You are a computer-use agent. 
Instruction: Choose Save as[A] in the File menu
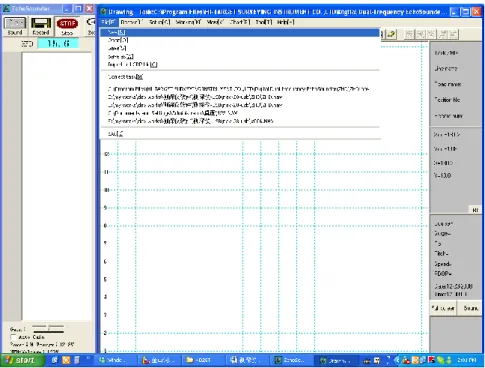(240, 56)
